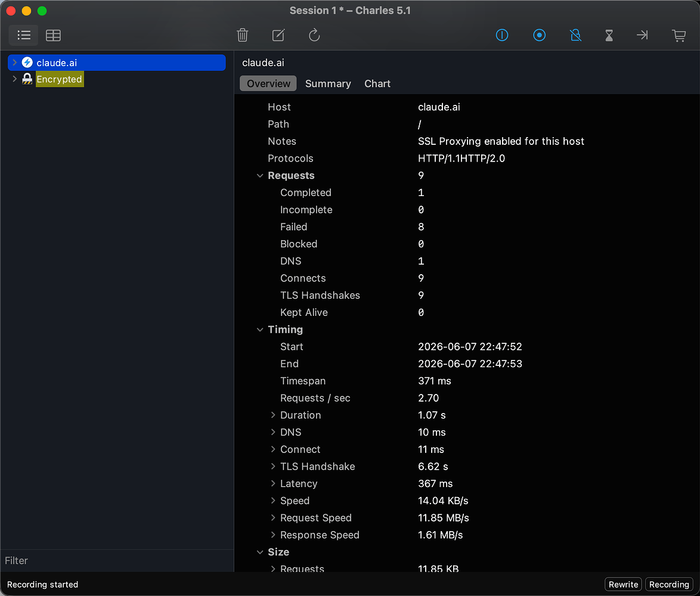Click the shopping cart purchase icon
Screen dimensions: 700x596
679,35
